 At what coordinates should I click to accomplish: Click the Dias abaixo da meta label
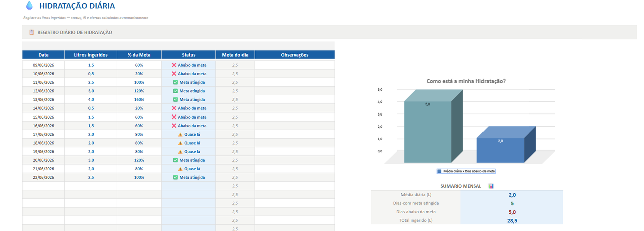click(416, 212)
